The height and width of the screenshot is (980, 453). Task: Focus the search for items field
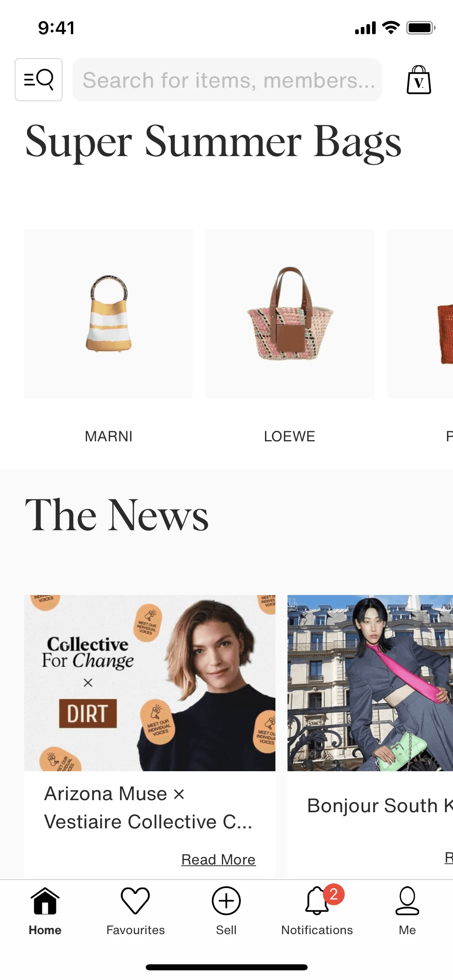[x=227, y=80]
